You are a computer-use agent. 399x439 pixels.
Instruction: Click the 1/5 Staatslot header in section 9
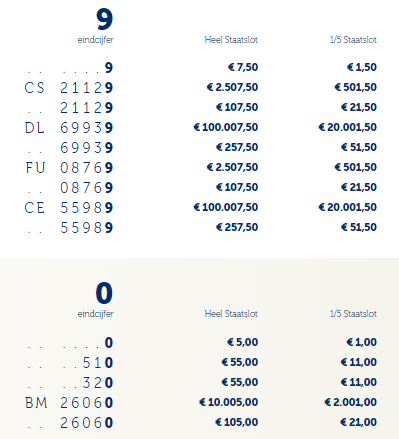click(x=353, y=40)
